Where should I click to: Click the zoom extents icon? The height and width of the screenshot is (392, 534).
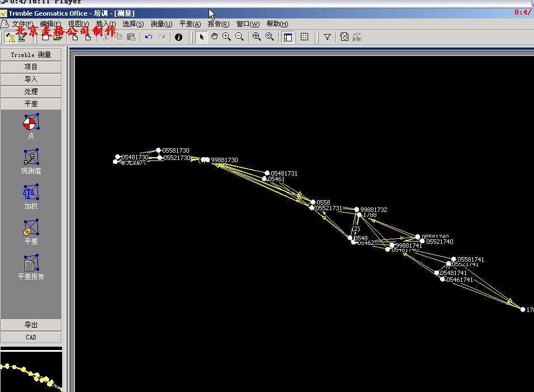[257, 37]
